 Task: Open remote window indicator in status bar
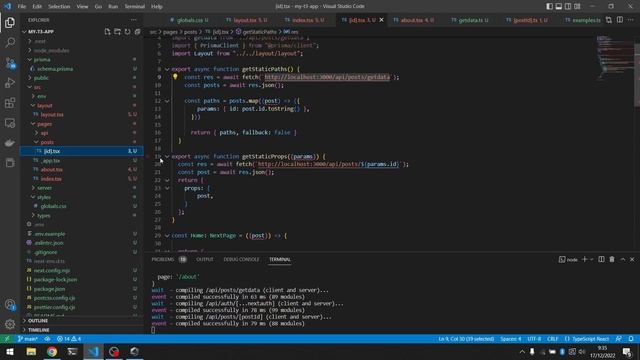tap(7, 339)
